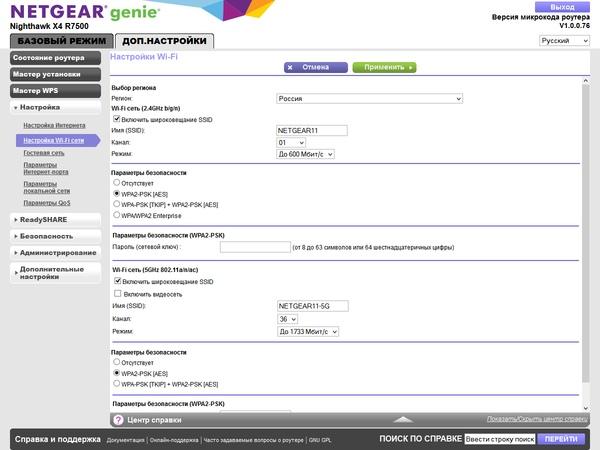
Task: Open the 'Документация' footer link
Action: 126,440
